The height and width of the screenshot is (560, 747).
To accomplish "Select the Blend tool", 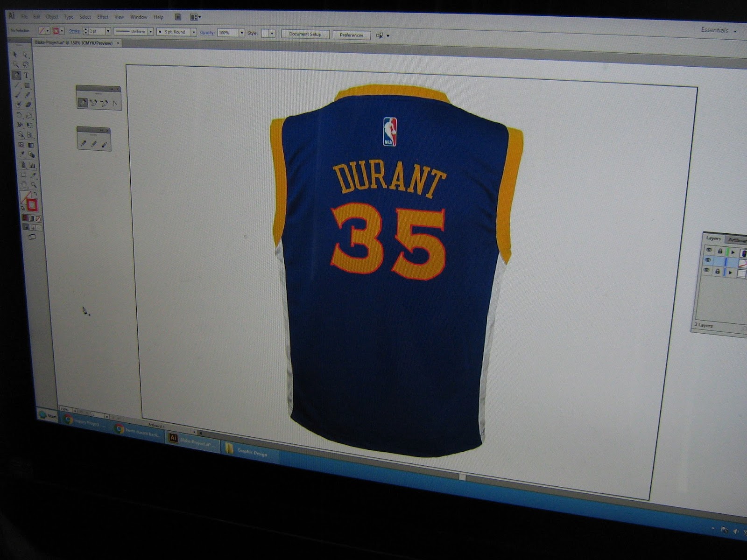I will 32,154.
